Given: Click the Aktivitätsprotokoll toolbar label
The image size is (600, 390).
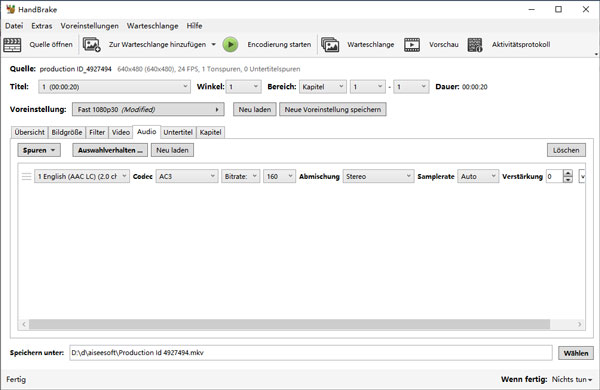Looking at the screenshot, I should pyautogui.click(x=521, y=45).
